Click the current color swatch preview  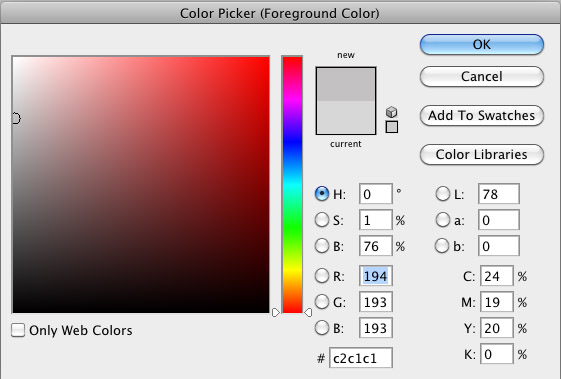346,117
